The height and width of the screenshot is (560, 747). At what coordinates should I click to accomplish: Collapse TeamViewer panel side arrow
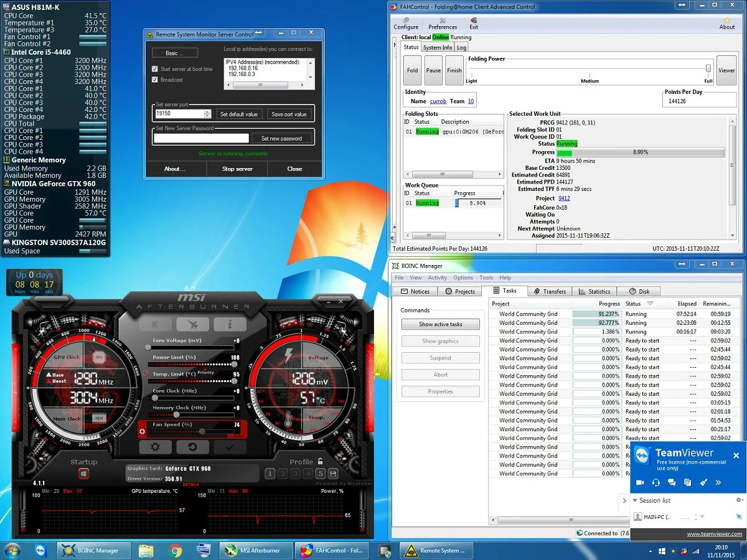624,500
